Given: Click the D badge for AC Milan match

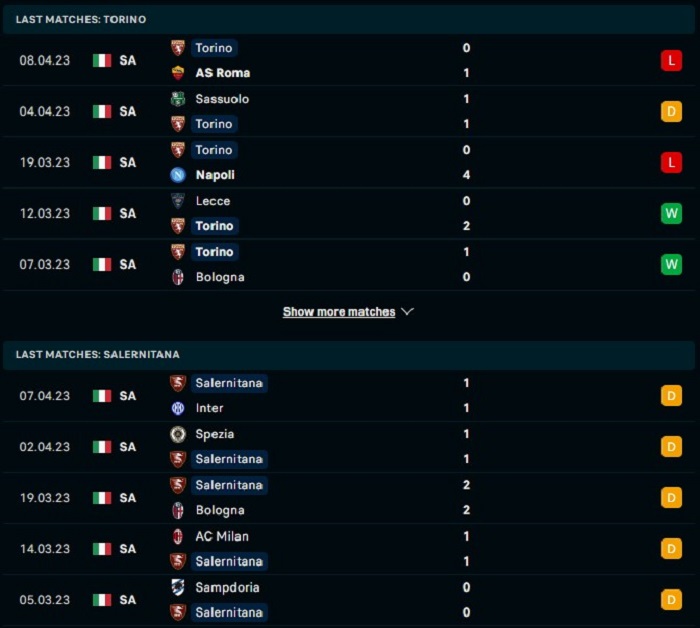Looking at the screenshot, I should 671,549.
